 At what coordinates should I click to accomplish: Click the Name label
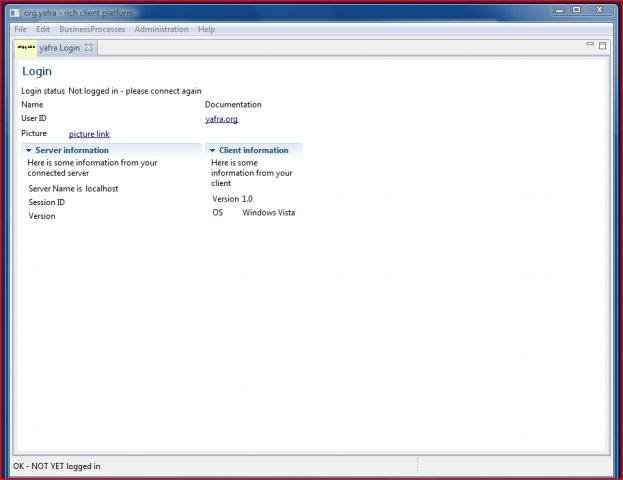pos(32,105)
